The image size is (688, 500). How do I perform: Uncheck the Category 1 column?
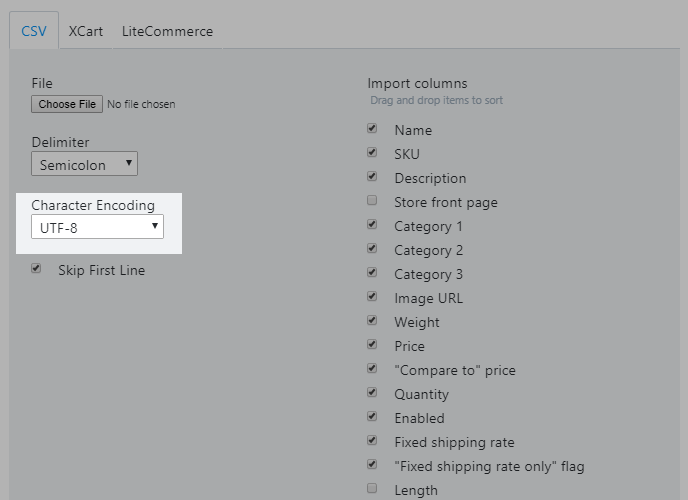click(373, 225)
